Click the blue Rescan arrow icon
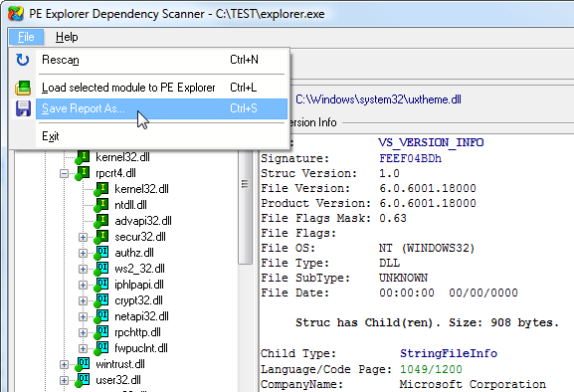574x392 pixels. 23,60
